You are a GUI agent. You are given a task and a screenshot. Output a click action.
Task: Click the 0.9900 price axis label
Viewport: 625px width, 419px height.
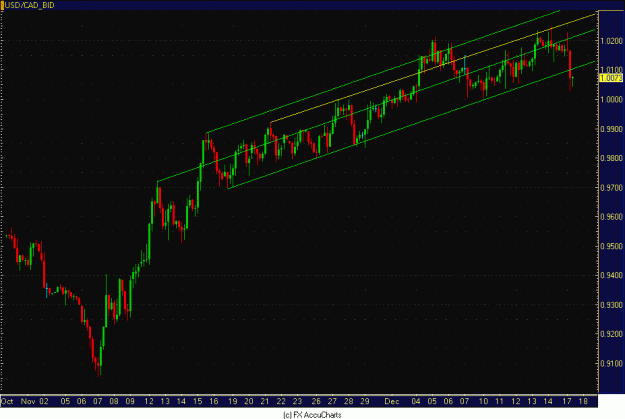[x=611, y=129]
